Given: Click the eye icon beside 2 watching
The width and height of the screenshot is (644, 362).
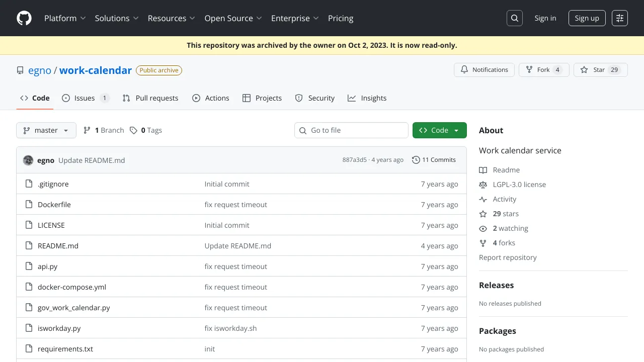Looking at the screenshot, I should [483, 228].
